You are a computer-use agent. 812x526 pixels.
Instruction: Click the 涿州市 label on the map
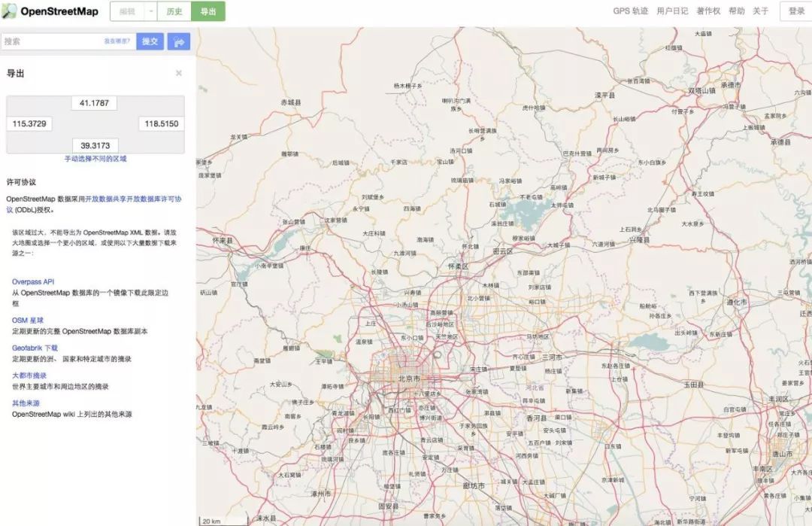click(320, 494)
